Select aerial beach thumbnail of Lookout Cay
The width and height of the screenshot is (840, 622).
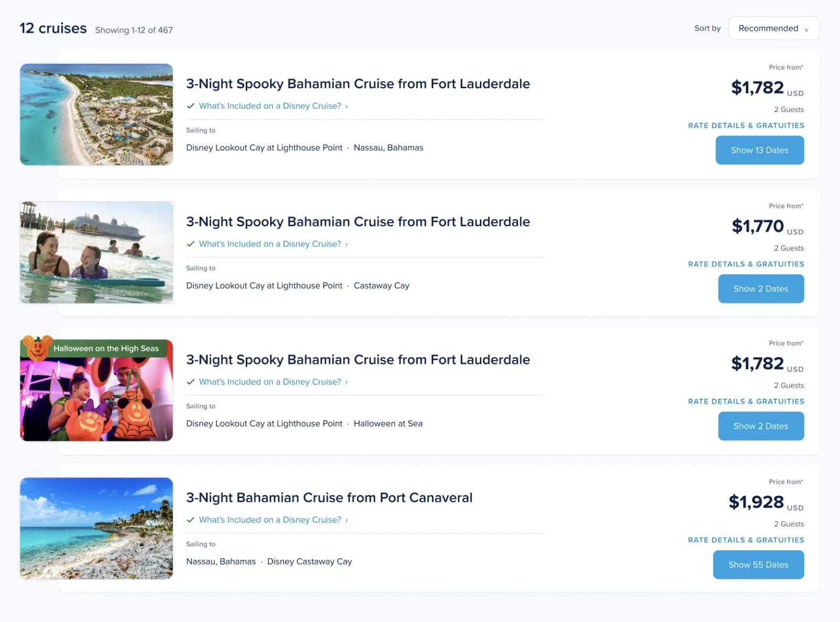[x=97, y=115]
